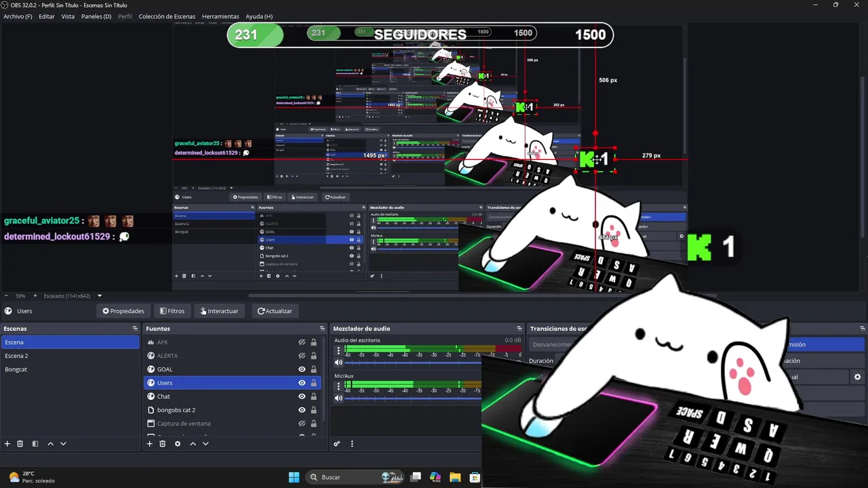The width and height of the screenshot is (868, 488).
Task: Select the GOAL source row
Action: pyautogui.click(x=231, y=369)
